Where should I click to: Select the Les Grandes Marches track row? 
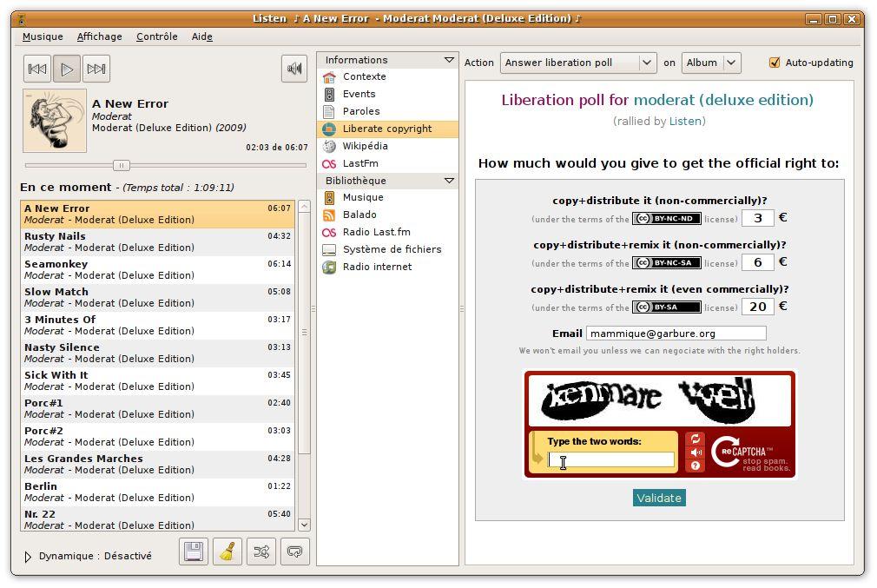(158, 465)
